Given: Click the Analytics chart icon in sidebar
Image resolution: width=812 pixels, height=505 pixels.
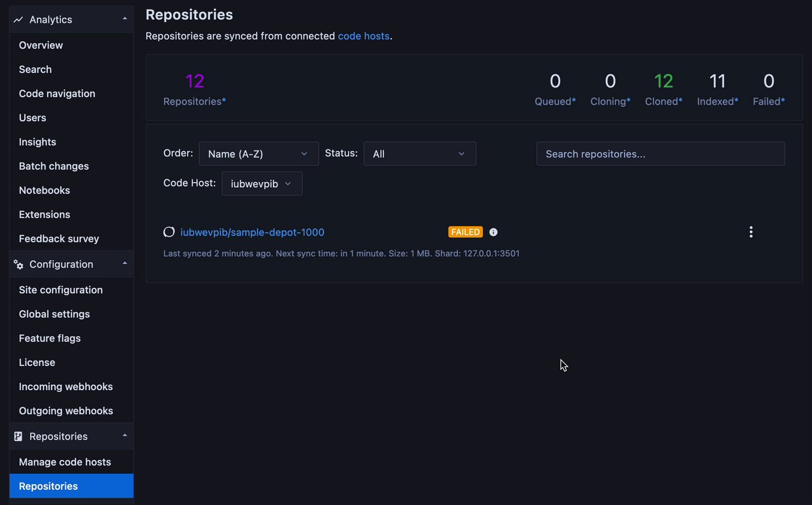Looking at the screenshot, I should pyautogui.click(x=18, y=20).
